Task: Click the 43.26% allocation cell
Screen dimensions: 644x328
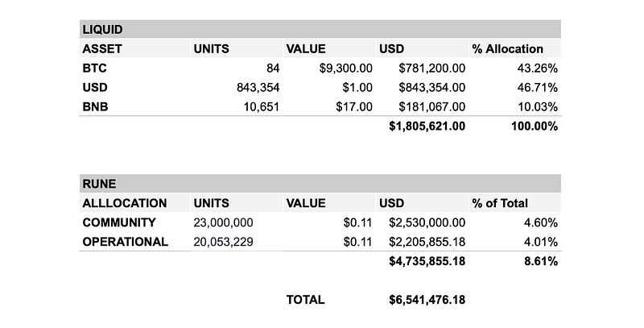Action: (514, 68)
